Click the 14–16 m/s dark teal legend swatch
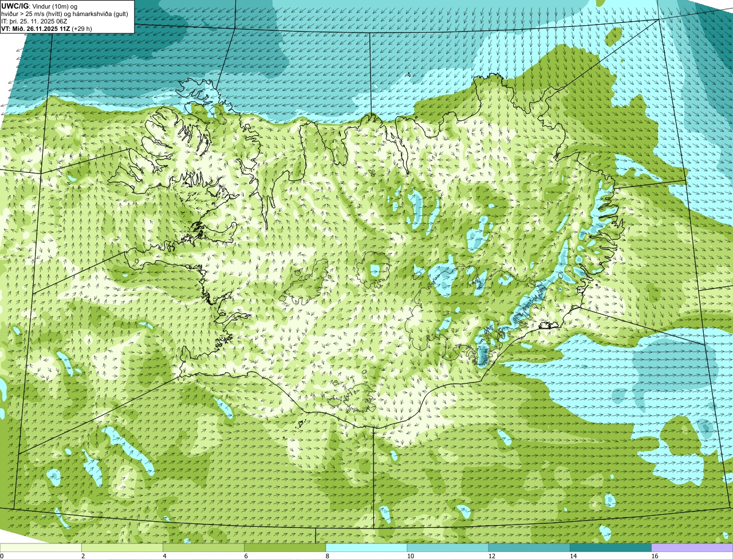This screenshot has width=733, height=560. click(x=610, y=547)
